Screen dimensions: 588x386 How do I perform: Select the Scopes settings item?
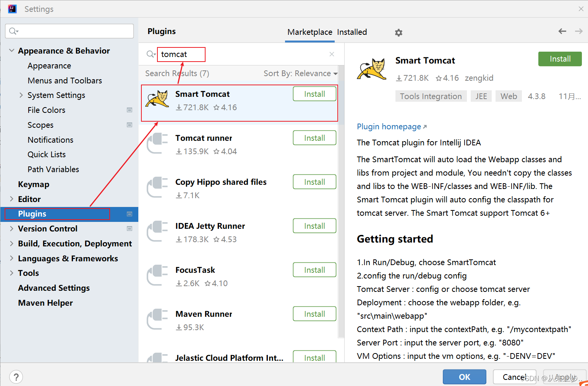coord(40,125)
